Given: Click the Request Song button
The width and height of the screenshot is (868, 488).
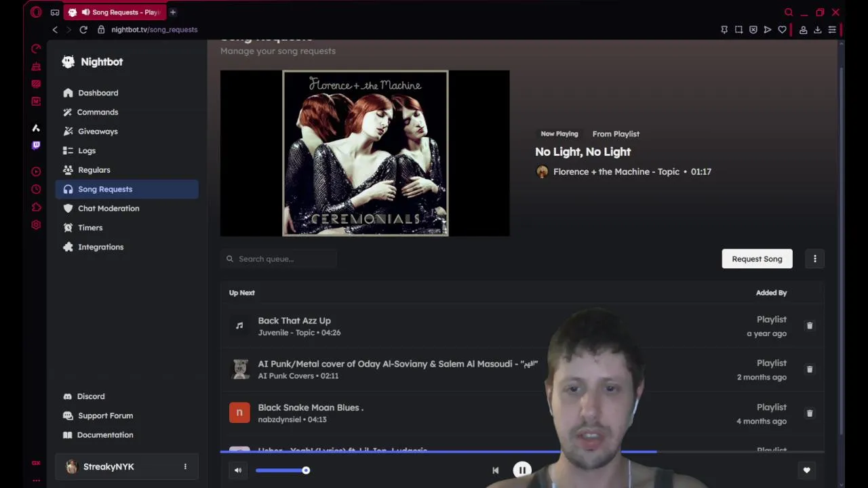Looking at the screenshot, I should 757,259.
